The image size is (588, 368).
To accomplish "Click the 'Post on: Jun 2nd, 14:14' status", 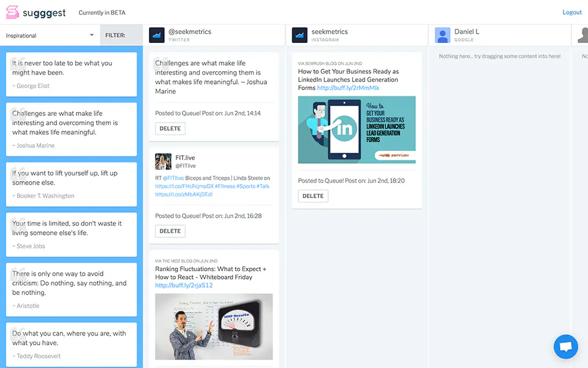I will click(231, 113).
